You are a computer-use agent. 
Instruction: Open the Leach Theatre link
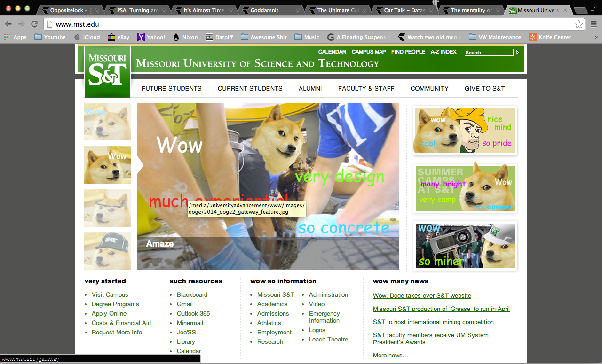click(x=329, y=340)
